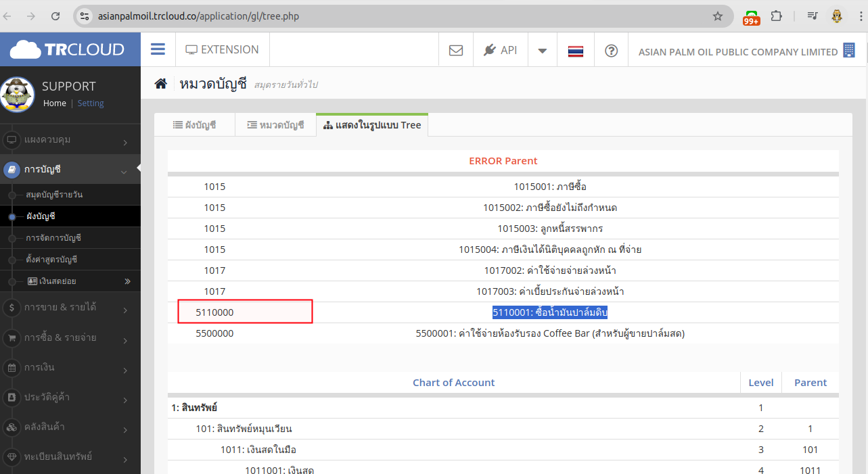
Task: Open the Home link under SUPPORT
Action: pos(55,103)
